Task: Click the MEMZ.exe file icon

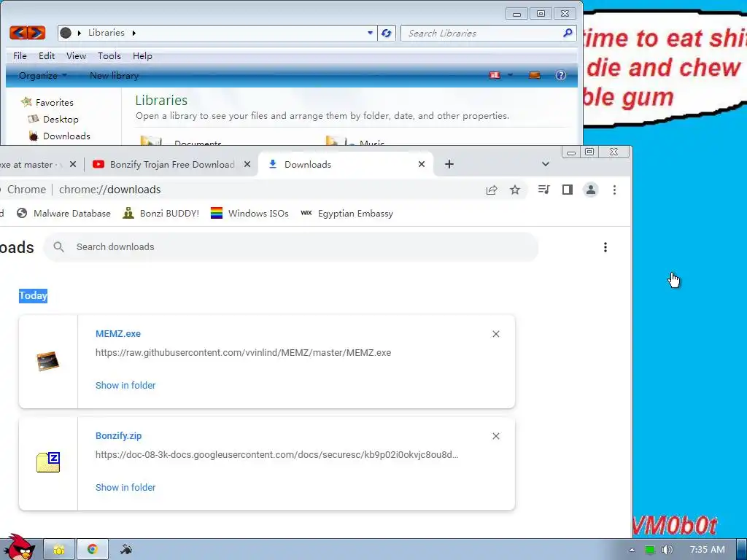Action: point(48,361)
